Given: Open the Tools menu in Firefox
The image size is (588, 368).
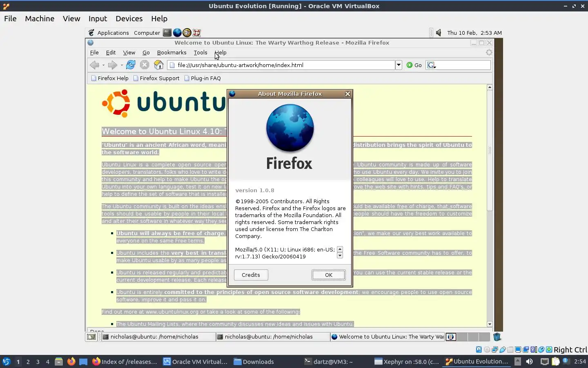Looking at the screenshot, I should [x=200, y=52].
